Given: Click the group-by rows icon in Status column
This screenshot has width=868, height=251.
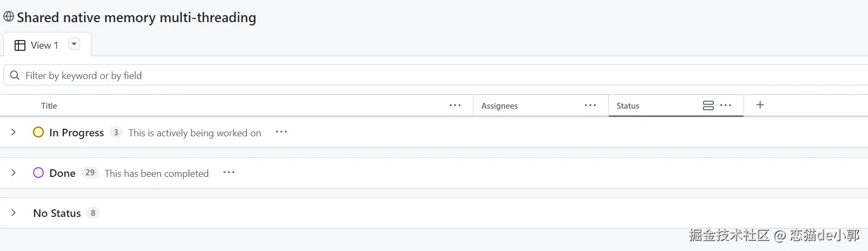Looking at the screenshot, I should (x=708, y=105).
